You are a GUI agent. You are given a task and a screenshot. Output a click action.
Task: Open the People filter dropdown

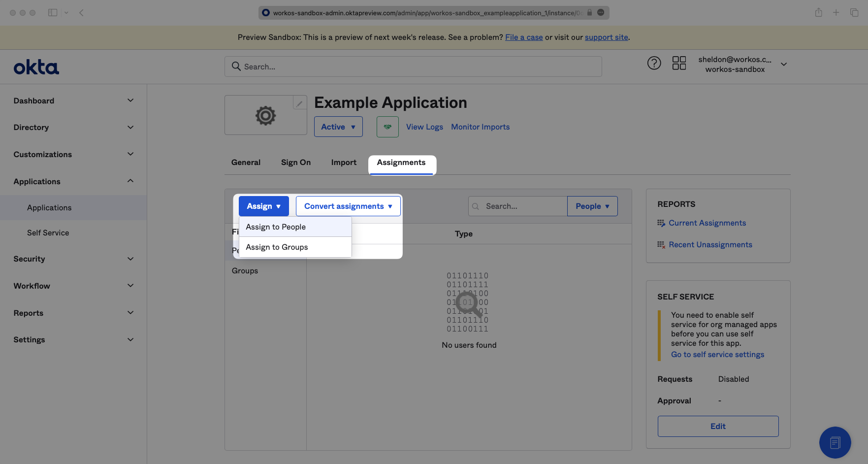click(x=592, y=206)
